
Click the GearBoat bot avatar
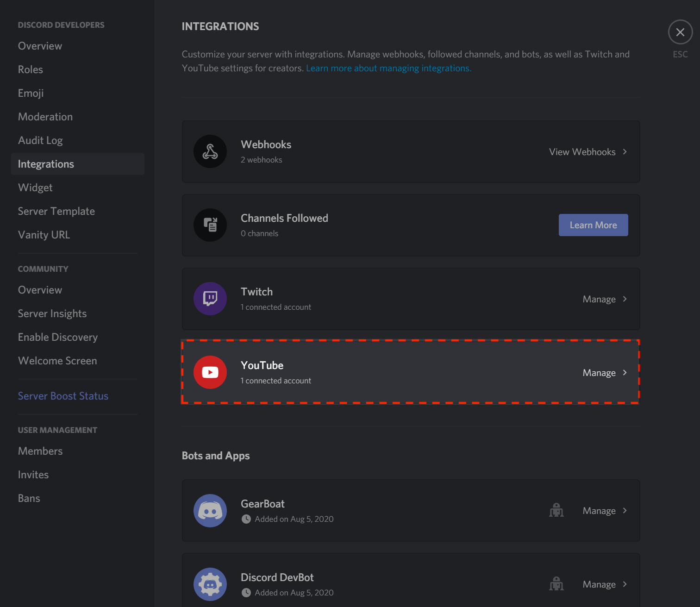(210, 511)
